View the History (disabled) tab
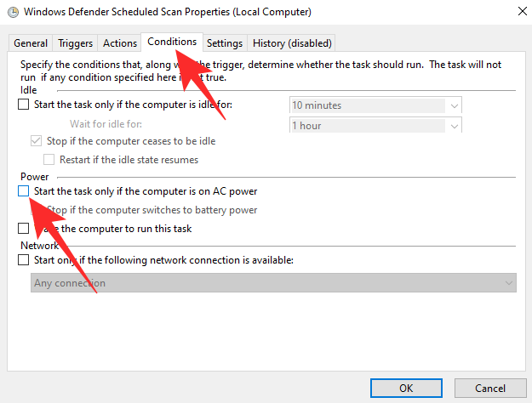The height and width of the screenshot is (403, 532). 292,43
